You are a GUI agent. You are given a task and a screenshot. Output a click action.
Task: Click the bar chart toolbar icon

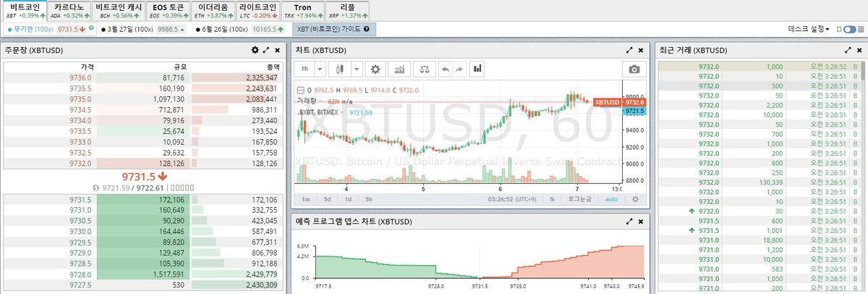click(477, 69)
